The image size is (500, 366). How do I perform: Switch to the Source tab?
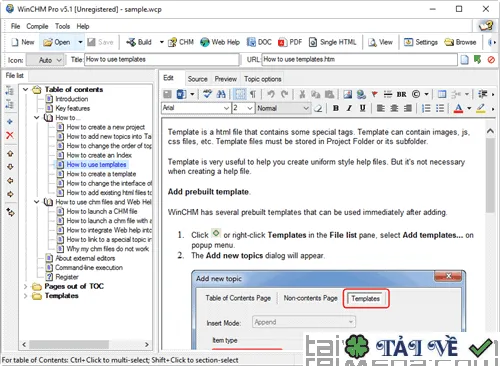point(197,79)
